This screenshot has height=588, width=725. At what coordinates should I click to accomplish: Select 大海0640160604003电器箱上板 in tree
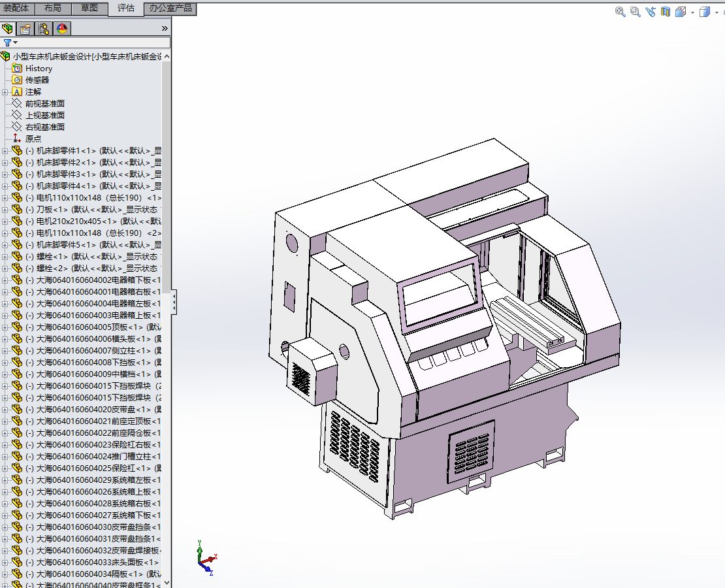[x=93, y=315]
